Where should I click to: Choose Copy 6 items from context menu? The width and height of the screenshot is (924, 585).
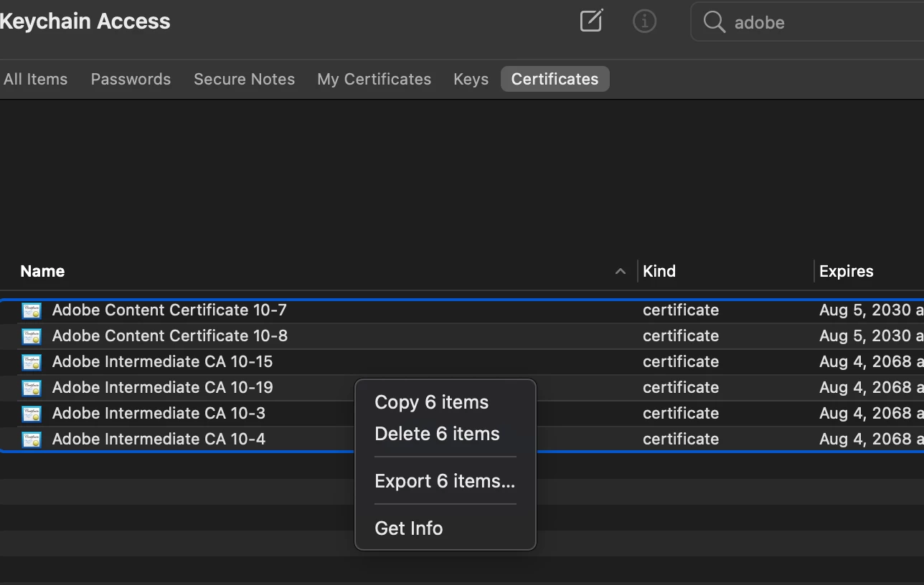point(431,402)
